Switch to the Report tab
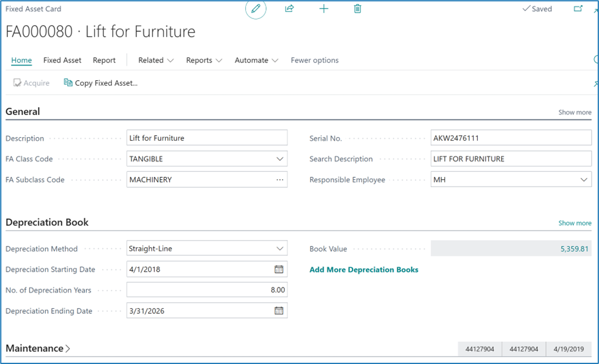 click(104, 61)
